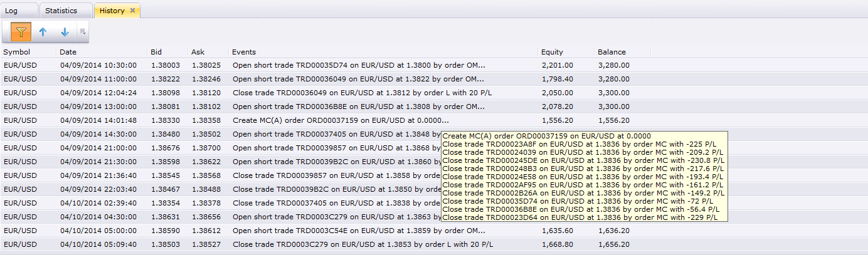
Task: Click the bid value 1.38003
Action: pos(165,65)
